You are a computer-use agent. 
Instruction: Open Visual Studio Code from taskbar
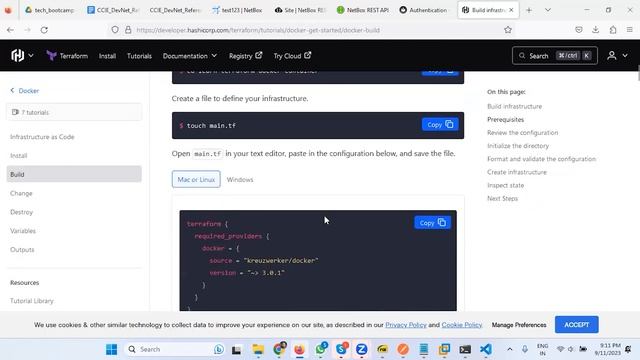click(x=486, y=349)
